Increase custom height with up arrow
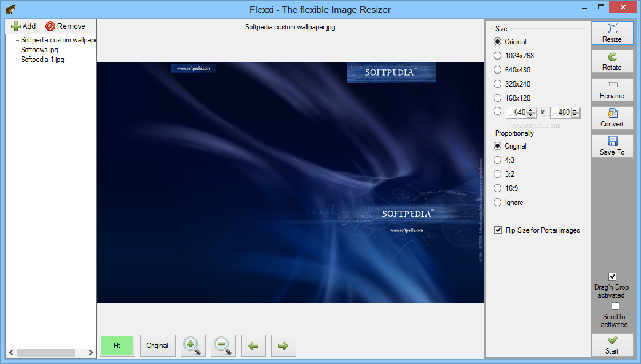 [x=575, y=109]
